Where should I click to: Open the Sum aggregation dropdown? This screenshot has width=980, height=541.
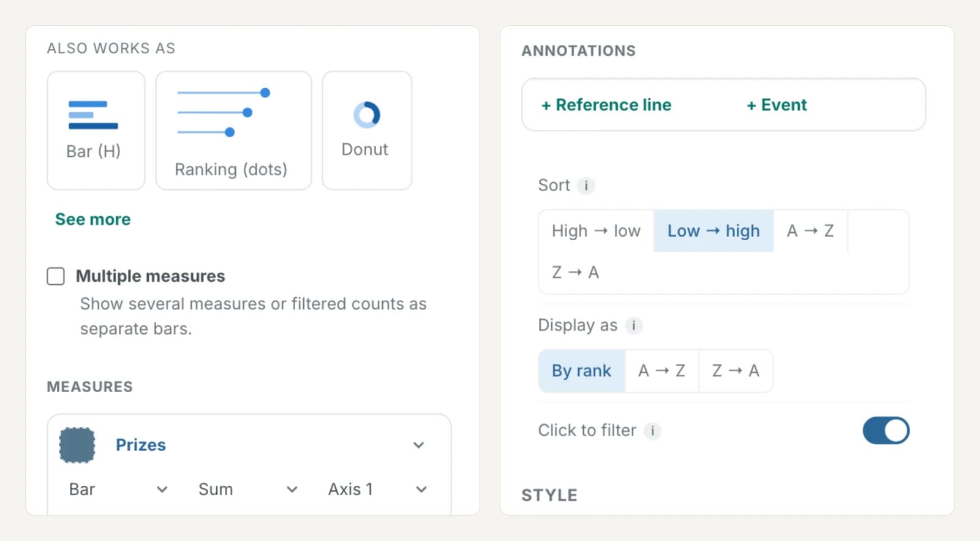(x=248, y=489)
